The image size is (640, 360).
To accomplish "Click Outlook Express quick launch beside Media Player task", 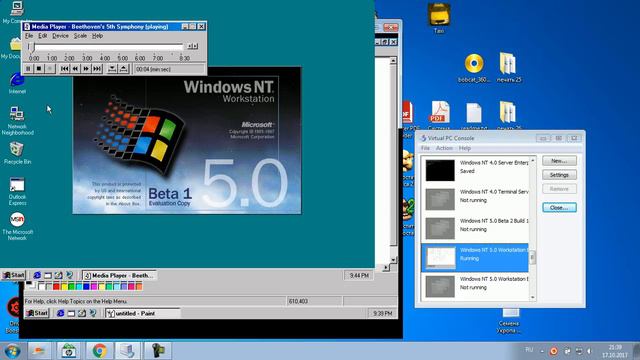I will (x=58, y=276).
